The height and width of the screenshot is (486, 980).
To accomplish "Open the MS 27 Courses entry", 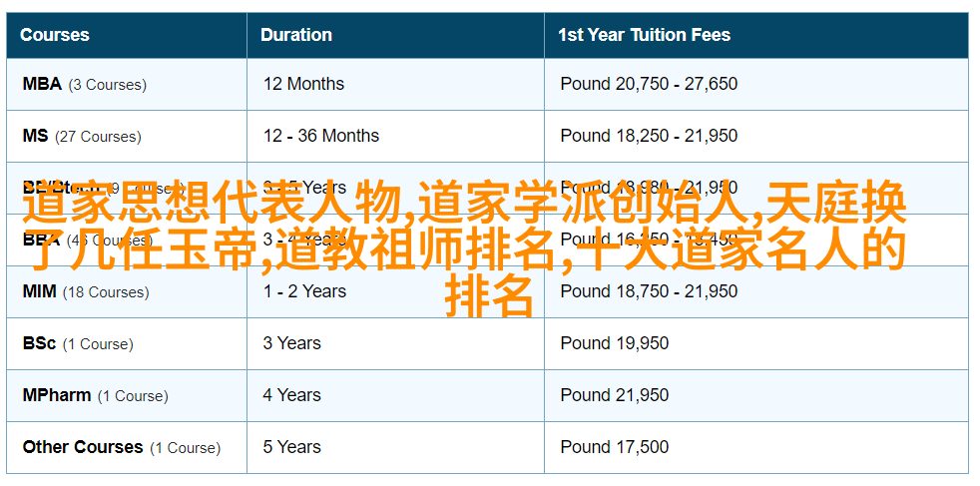I will pos(82,136).
